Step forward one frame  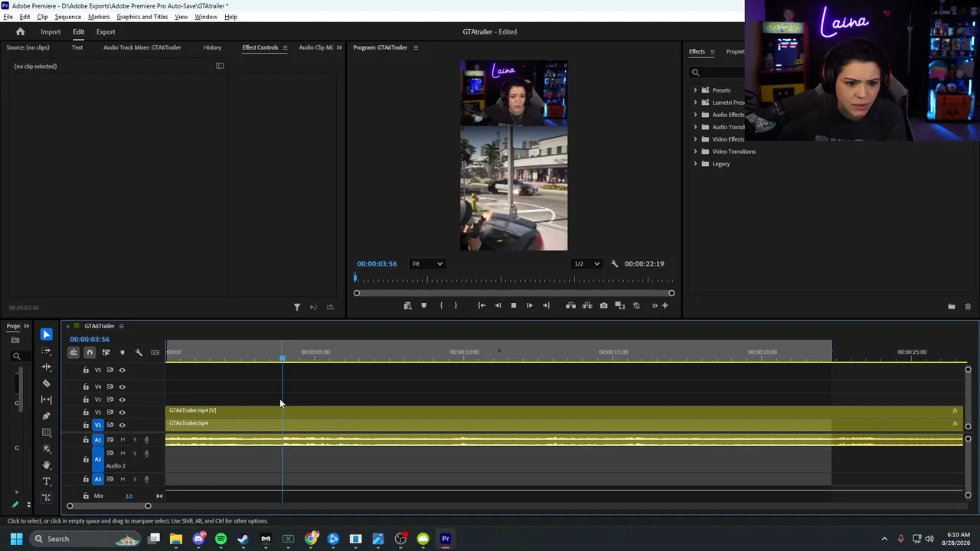point(530,306)
